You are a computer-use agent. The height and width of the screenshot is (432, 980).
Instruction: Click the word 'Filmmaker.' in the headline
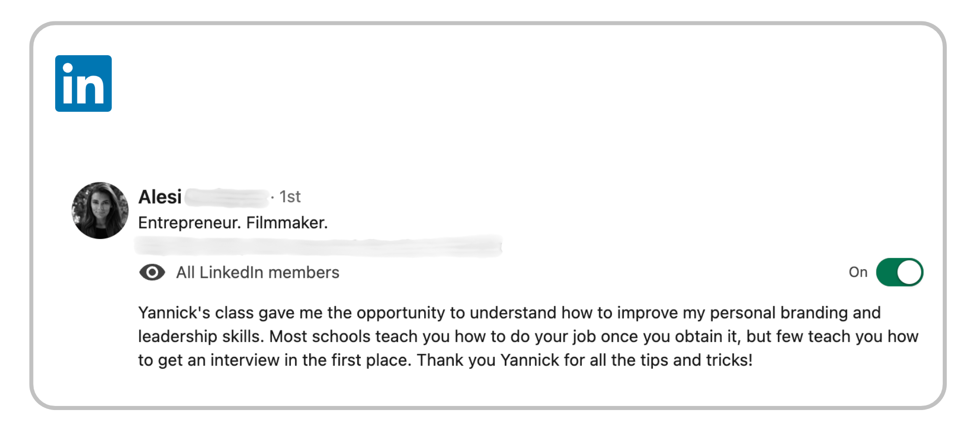click(x=287, y=223)
